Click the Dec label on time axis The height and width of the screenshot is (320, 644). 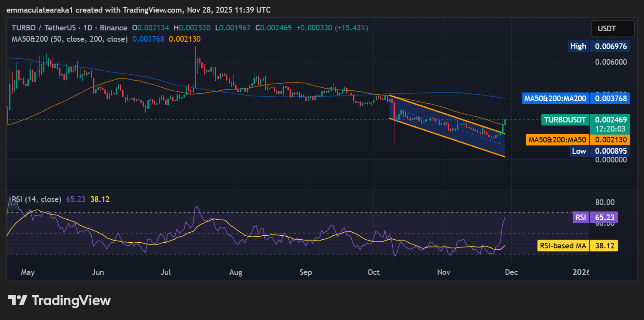click(x=511, y=272)
